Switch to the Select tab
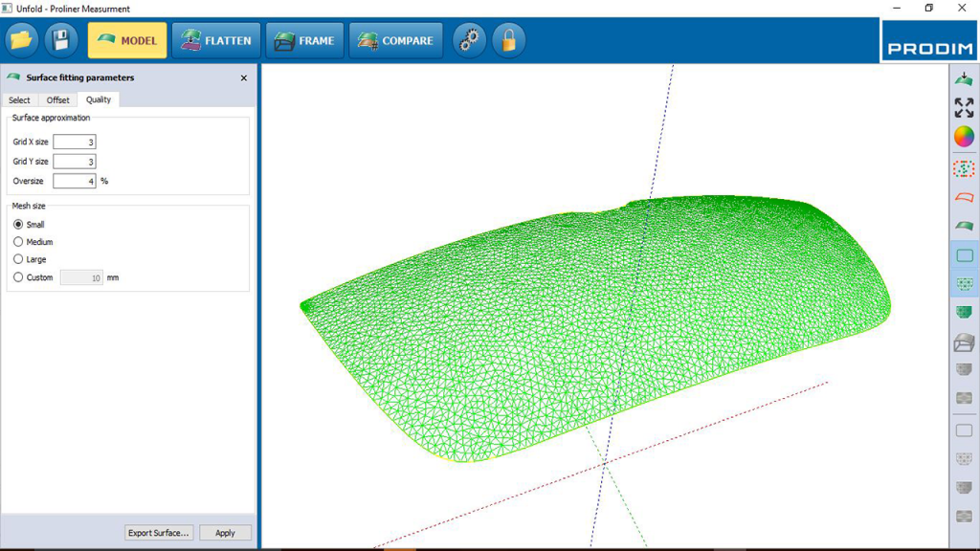This screenshot has height=551, width=980. point(19,99)
